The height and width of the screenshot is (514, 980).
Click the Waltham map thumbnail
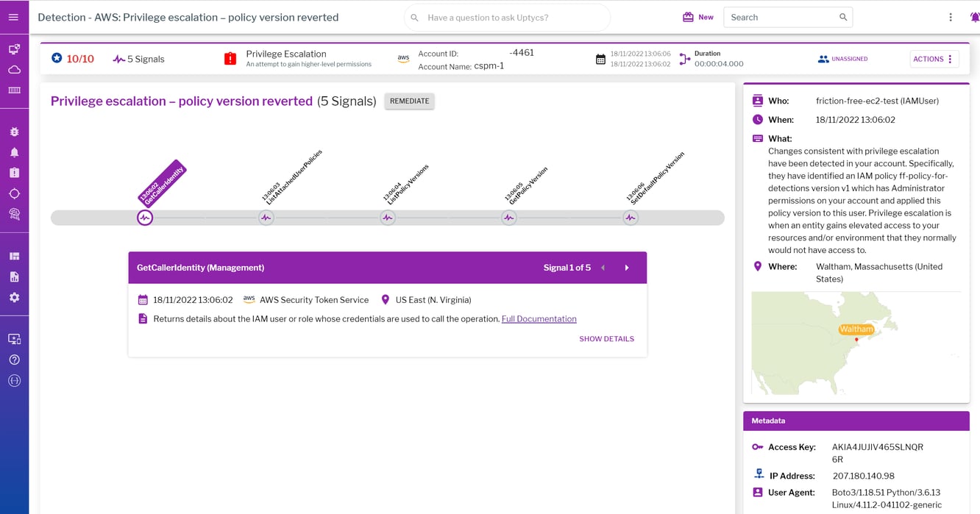[856, 343]
